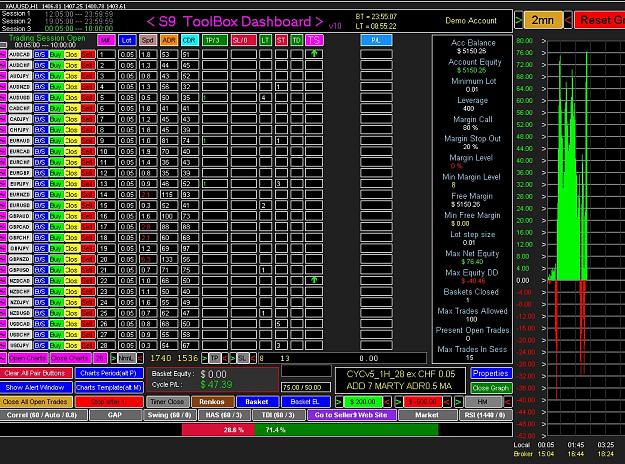
Task: Click red arrow right of HM button
Action: [507, 401]
